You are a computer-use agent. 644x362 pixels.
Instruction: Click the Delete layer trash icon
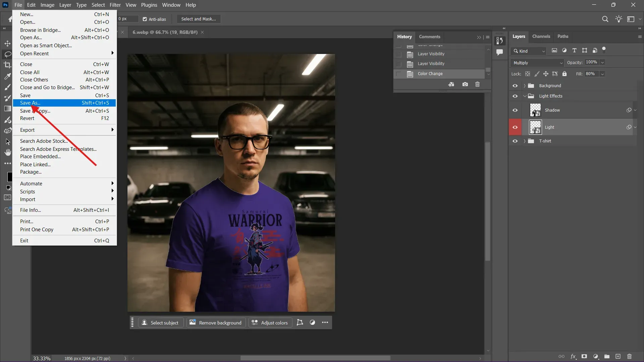pos(629,356)
